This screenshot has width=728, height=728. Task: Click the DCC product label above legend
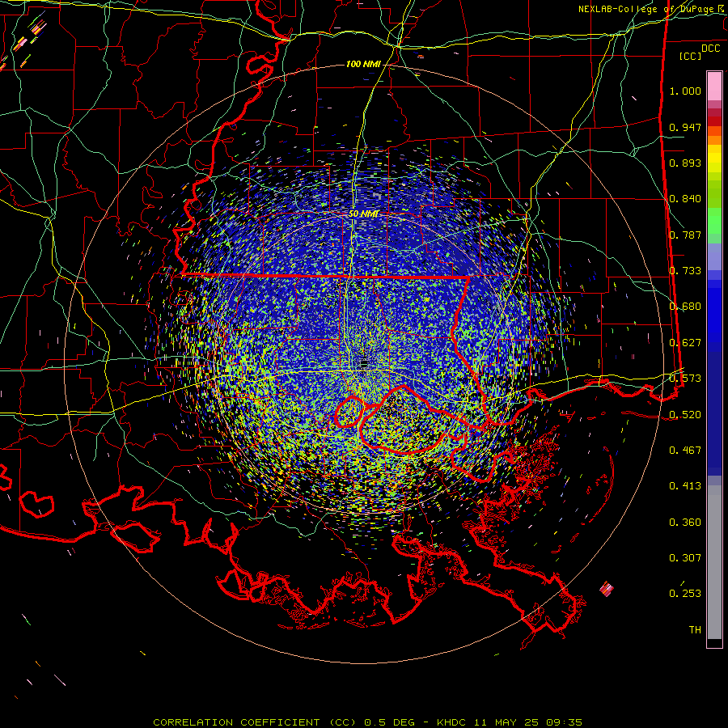coord(710,49)
